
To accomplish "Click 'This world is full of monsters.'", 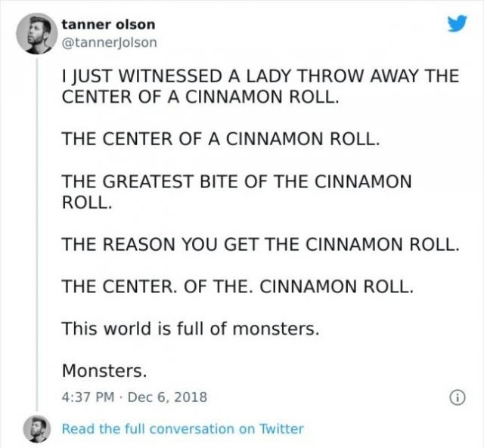I will 191,329.
